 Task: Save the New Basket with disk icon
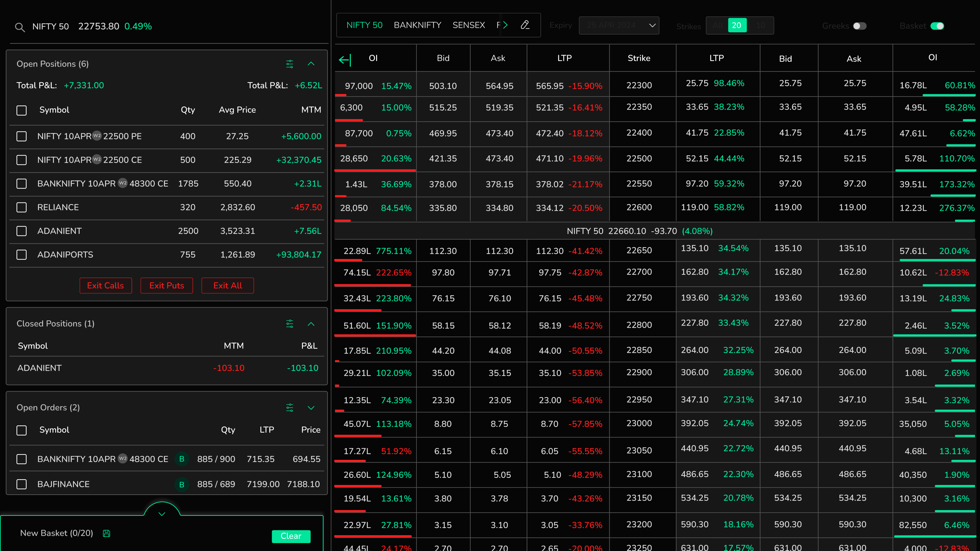pos(106,534)
